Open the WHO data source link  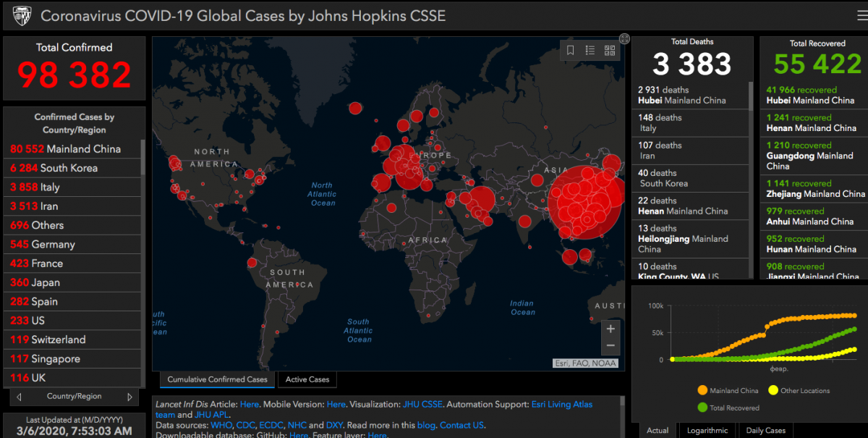click(x=221, y=425)
